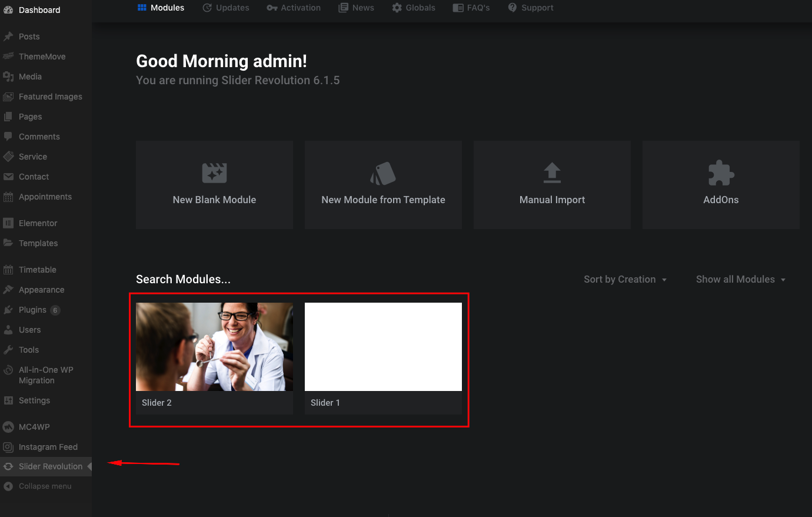Open the Sort by Creation dropdown
This screenshot has width=812, height=517.
(625, 279)
